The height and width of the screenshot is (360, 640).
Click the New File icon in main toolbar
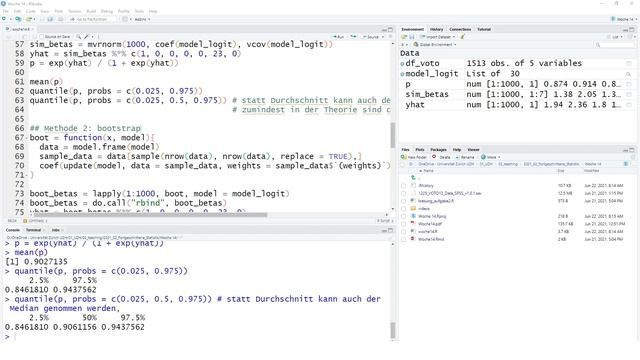coord(4,19)
